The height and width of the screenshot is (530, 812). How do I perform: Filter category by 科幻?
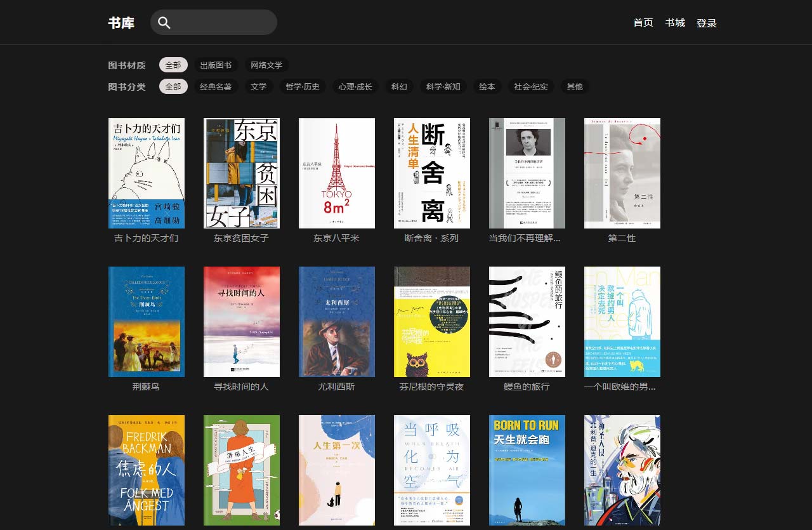(x=399, y=86)
